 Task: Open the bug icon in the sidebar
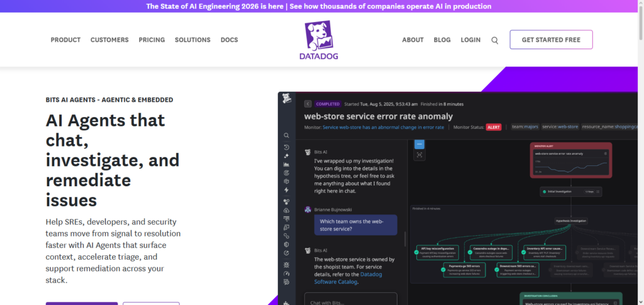(x=287, y=265)
